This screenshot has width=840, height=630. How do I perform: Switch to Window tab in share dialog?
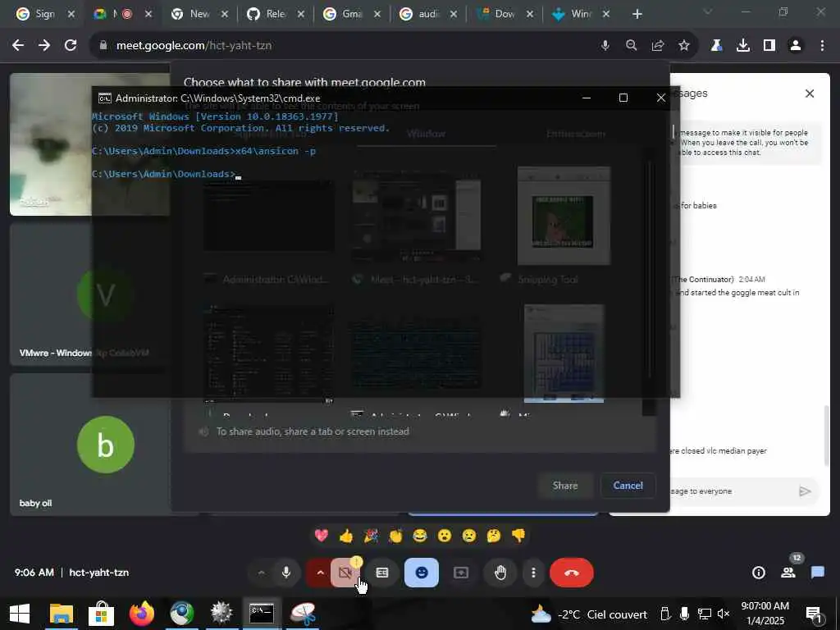tap(426, 134)
